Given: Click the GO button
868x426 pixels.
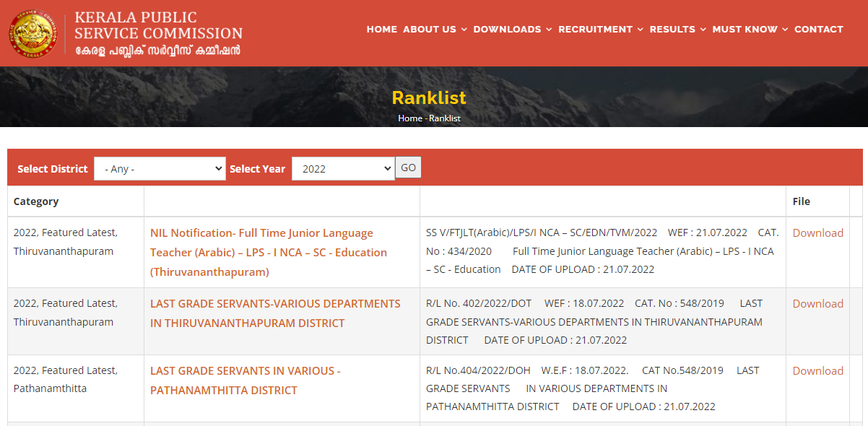Looking at the screenshot, I should 408,168.
